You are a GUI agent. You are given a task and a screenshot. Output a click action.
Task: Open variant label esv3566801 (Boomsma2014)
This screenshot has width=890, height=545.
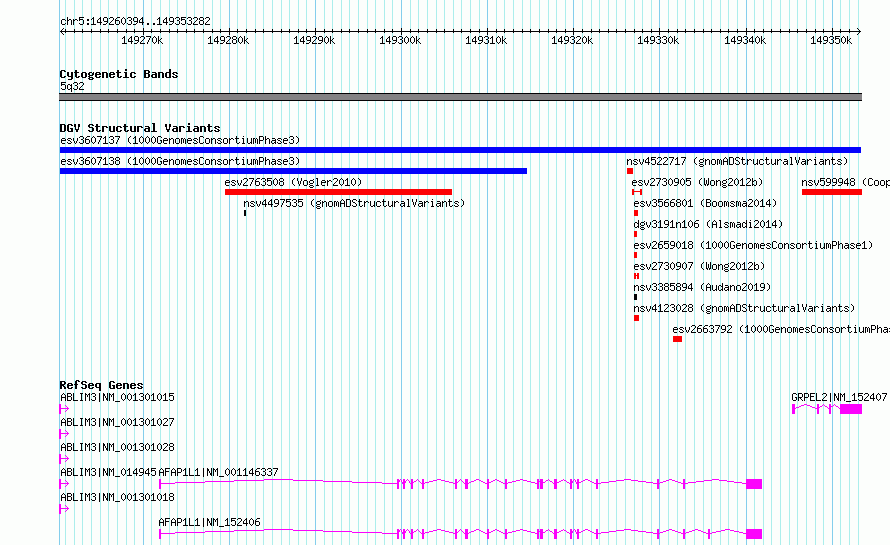click(706, 203)
